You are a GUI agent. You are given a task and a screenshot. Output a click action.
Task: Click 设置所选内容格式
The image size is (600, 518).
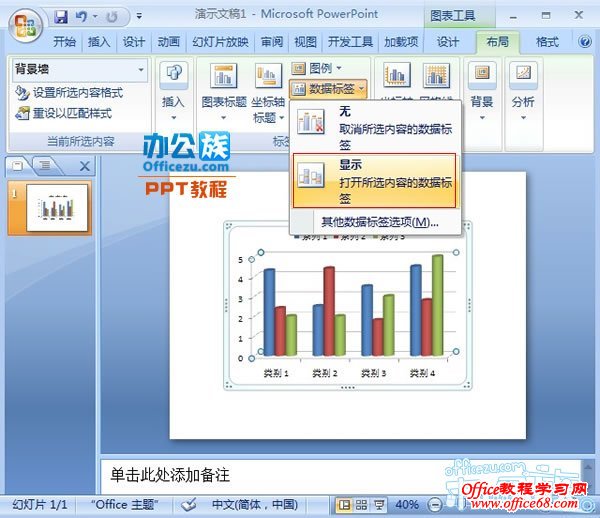(69, 93)
